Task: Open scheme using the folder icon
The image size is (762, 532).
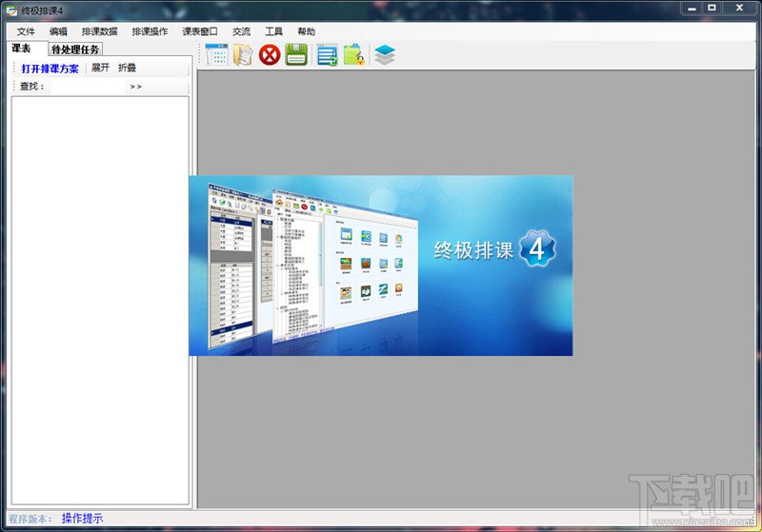Action: (243, 54)
